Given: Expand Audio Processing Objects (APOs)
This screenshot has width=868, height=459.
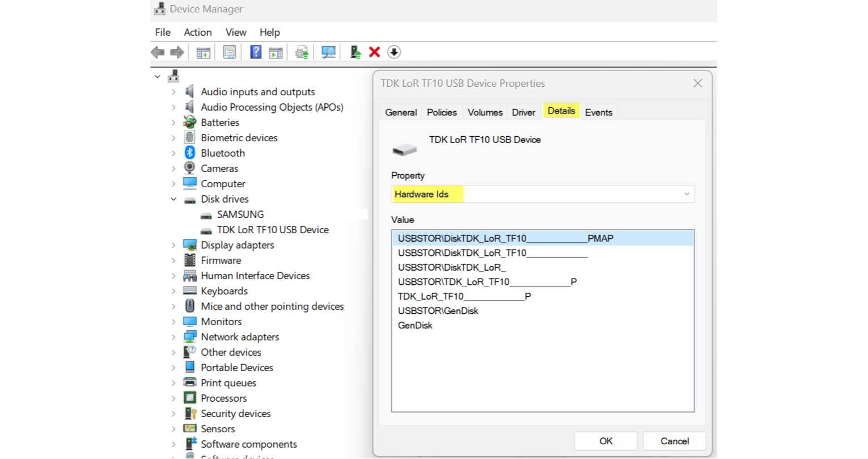Looking at the screenshot, I should pos(173,107).
